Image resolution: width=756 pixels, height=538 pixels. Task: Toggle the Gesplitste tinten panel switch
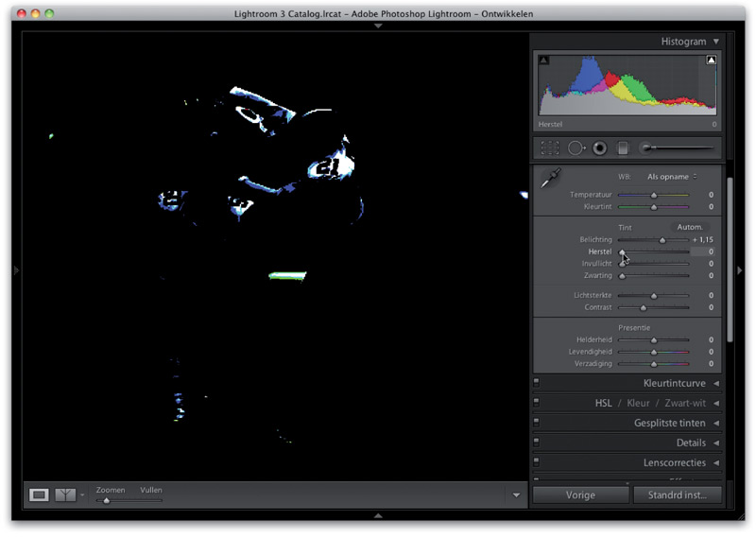tap(536, 423)
